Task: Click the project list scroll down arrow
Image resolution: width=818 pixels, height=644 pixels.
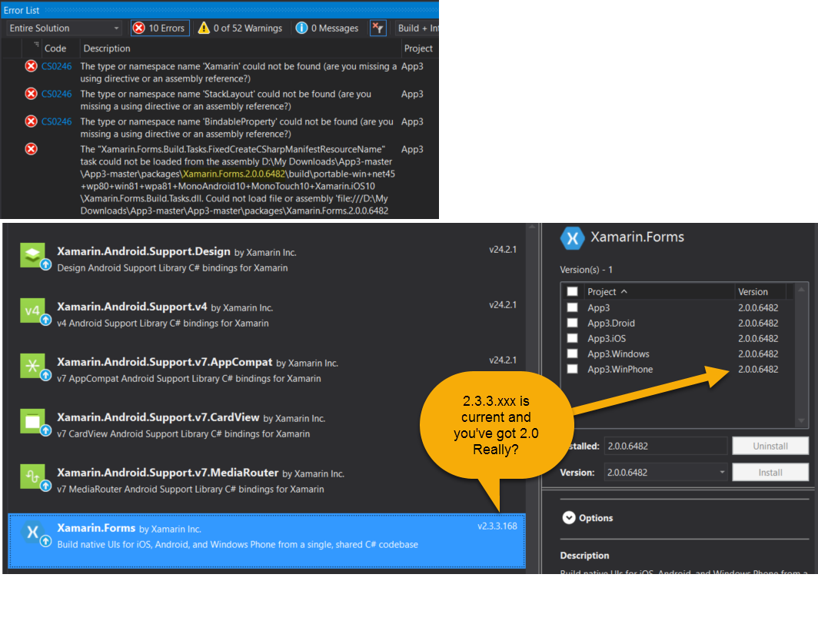Action: [801, 421]
